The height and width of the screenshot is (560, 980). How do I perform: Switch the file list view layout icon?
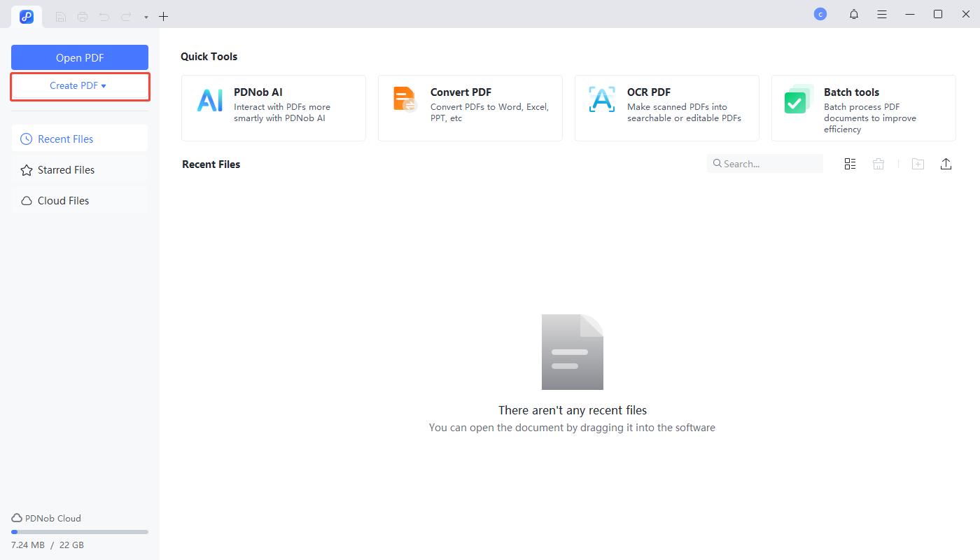click(x=850, y=163)
